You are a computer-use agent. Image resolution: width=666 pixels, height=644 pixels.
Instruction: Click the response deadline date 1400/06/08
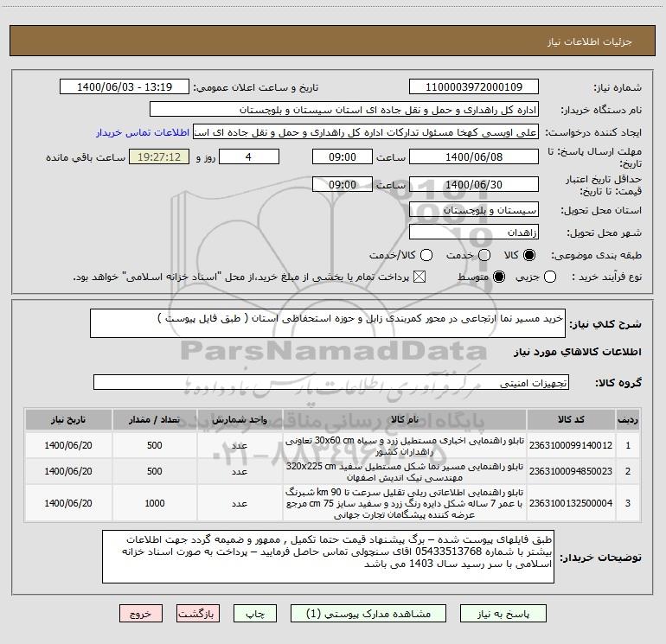[474, 156]
